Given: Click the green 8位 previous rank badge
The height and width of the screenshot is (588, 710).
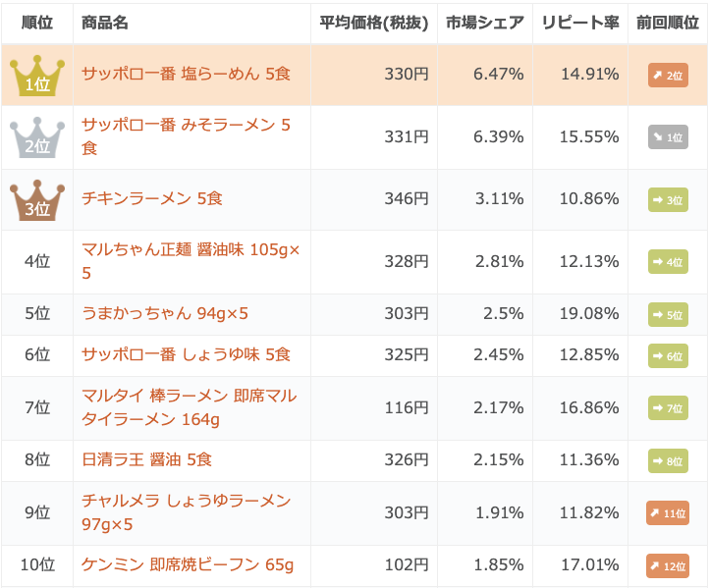Looking at the screenshot, I should click(x=668, y=460).
